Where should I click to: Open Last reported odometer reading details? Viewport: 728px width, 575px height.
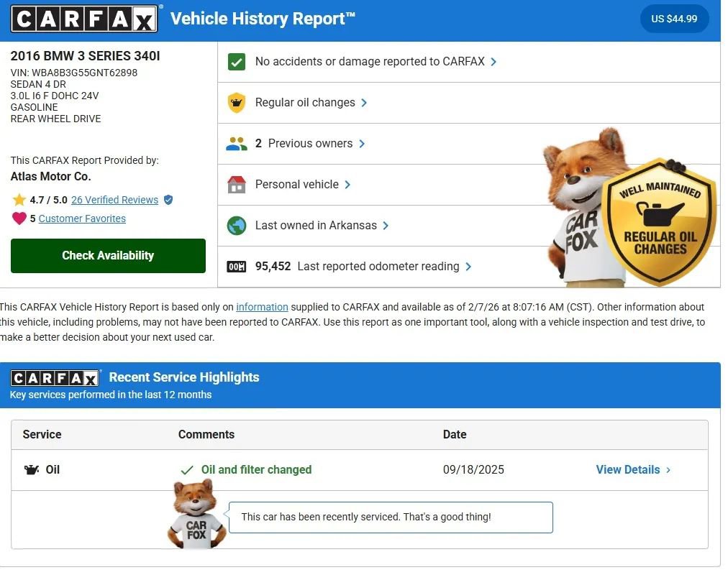click(468, 267)
